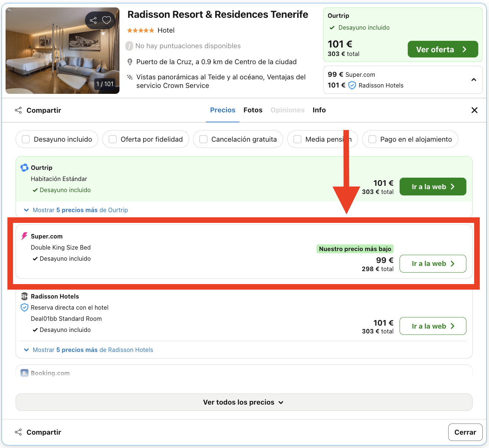Click the Super.com lightning logo
The height and width of the screenshot is (448, 489).
point(24,236)
